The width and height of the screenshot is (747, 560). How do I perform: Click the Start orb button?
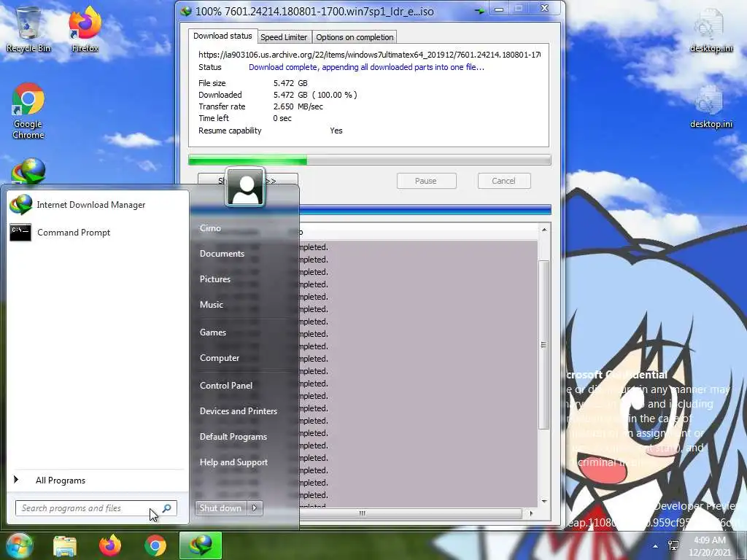[18, 545]
